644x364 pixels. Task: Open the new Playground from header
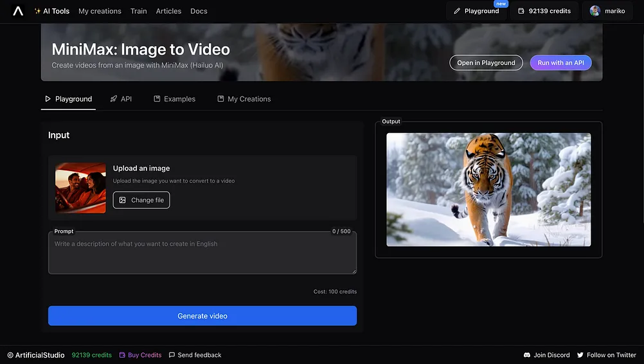pos(476,11)
